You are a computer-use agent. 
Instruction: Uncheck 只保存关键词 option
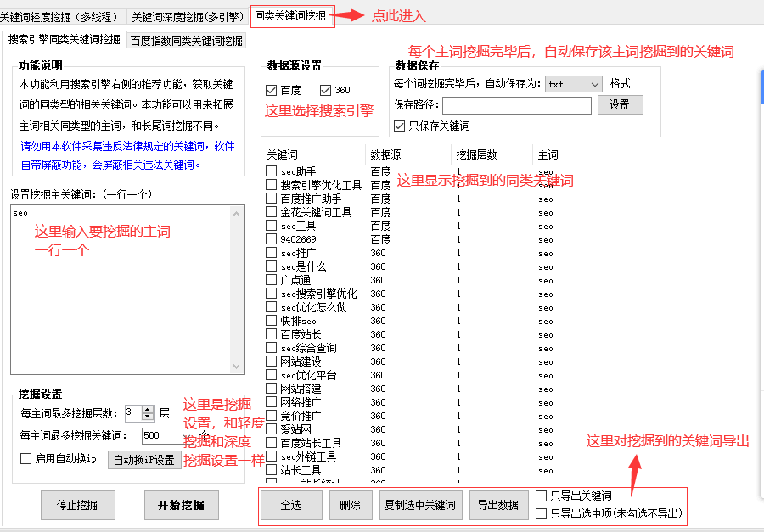399,126
